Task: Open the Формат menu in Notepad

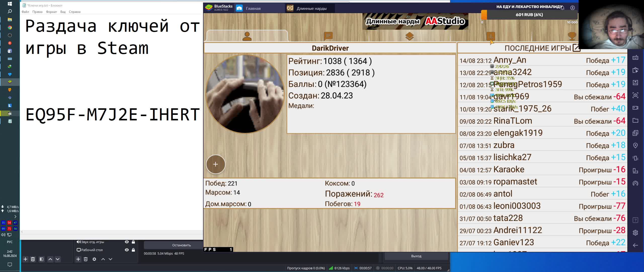Action: pos(51,12)
